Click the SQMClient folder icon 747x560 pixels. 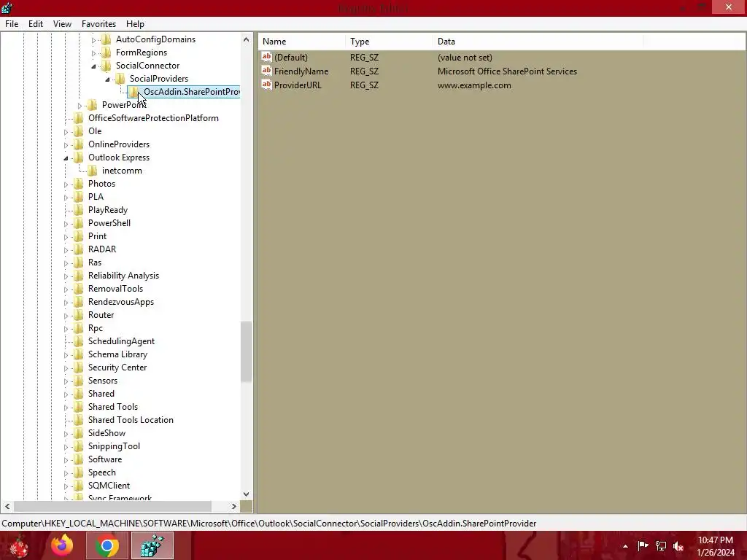click(x=79, y=486)
